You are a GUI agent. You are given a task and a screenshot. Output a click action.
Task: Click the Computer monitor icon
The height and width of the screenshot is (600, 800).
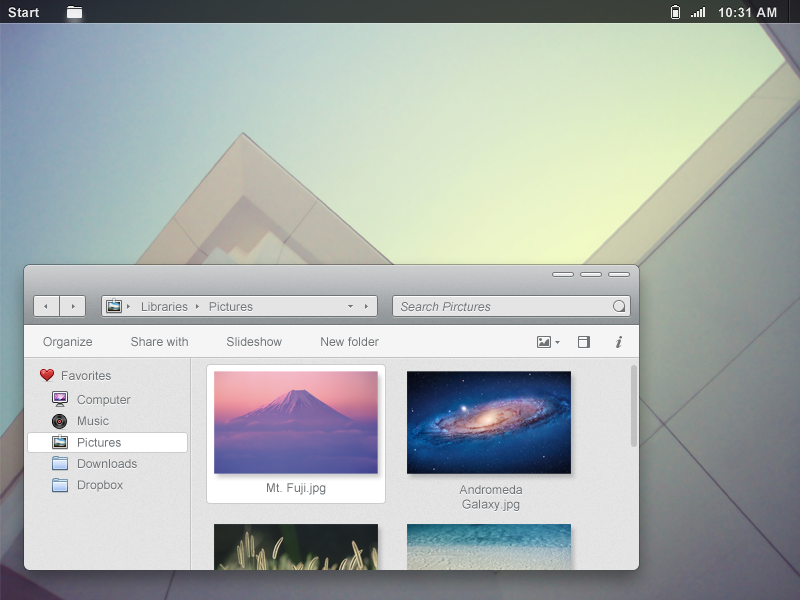pyautogui.click(x=60, y=399)
